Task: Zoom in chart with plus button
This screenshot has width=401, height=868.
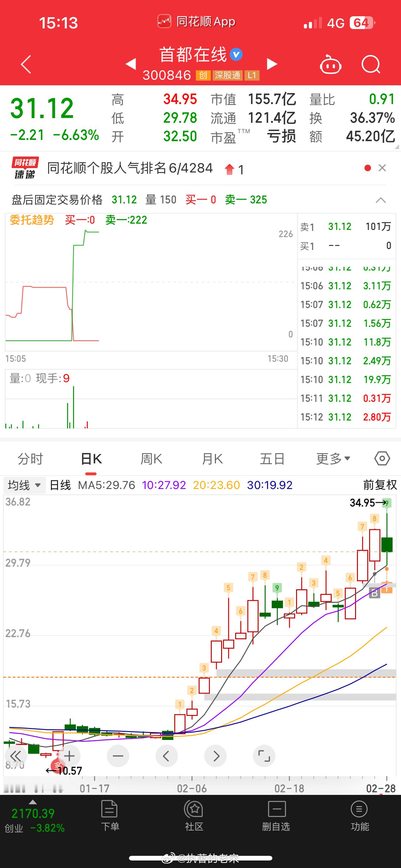Action: pos(69,756)
